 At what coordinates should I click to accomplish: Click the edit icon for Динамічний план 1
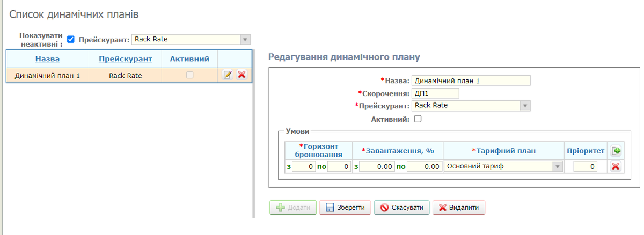pos(227,75)
